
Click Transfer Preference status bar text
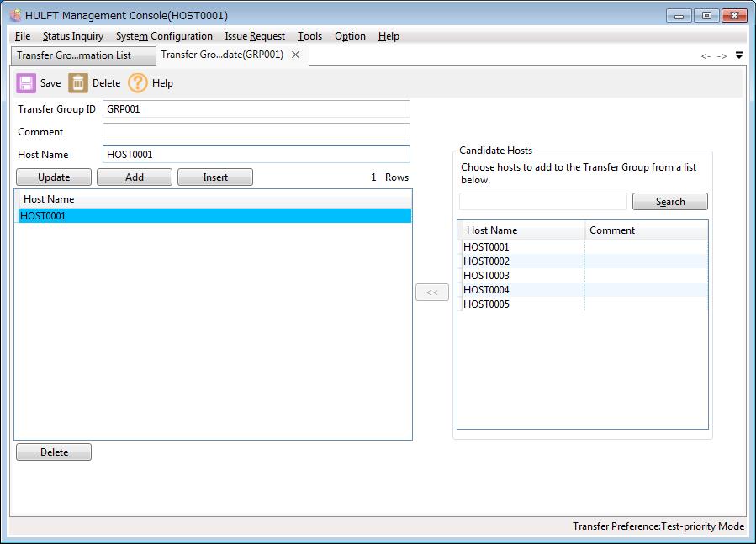click(658, 526)
